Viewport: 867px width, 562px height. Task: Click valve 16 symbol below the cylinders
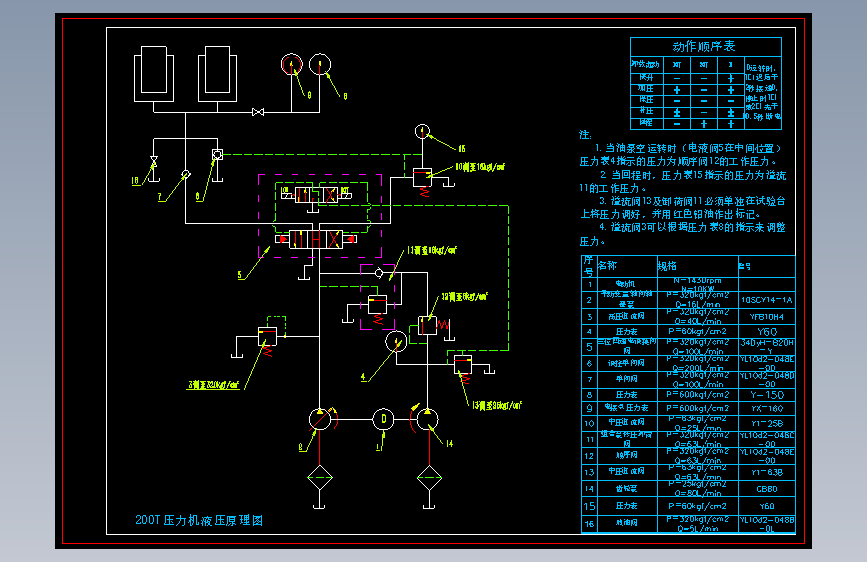click(154, 162)
